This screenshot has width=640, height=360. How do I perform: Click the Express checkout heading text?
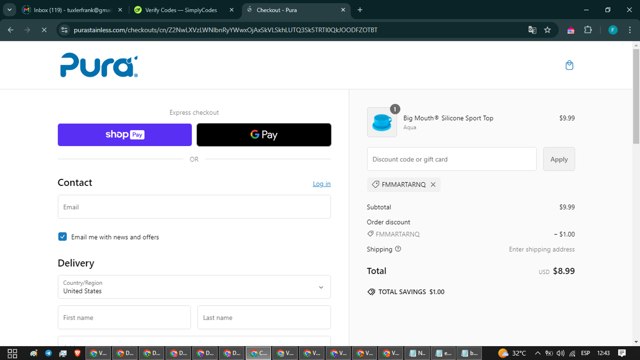pos(194,112)
